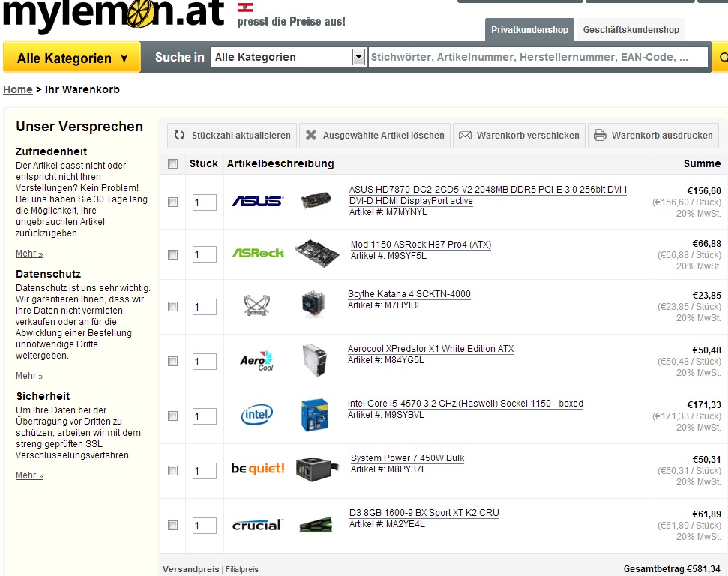Click the Crucial brand logo
The image size is (728, 576).
click(x=257, y=525)
